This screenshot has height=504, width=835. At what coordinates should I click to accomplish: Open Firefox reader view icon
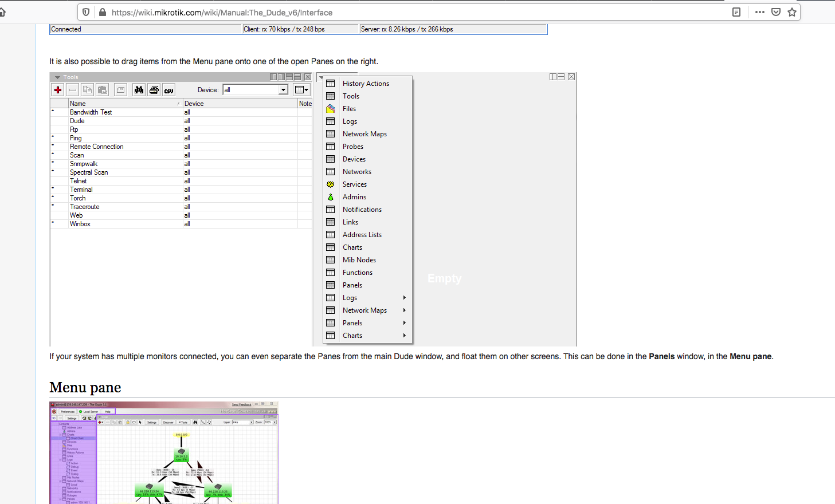point(736,12)
